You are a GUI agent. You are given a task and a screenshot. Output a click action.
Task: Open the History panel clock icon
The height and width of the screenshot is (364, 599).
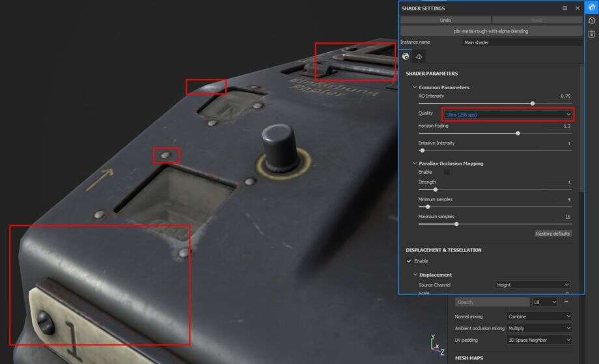coord(591,21)
